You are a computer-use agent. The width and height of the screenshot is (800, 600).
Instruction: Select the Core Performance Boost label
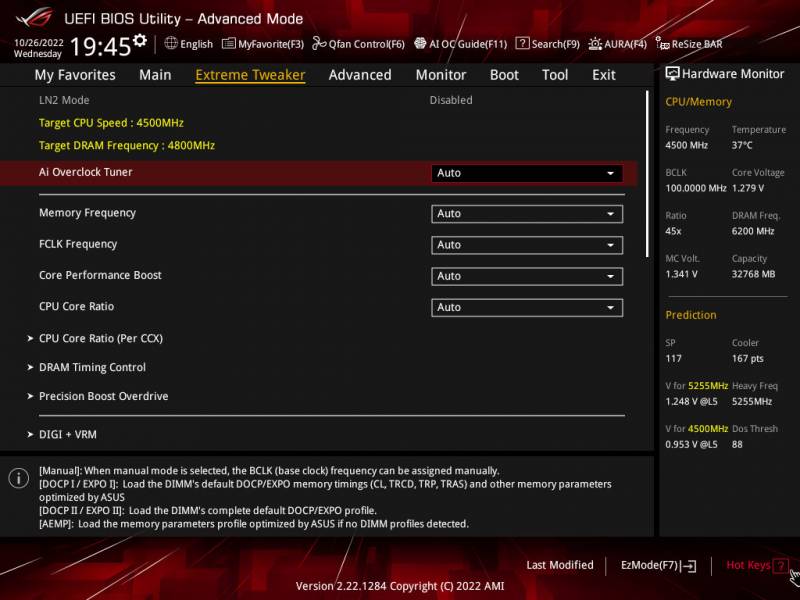(x=100, y=276)
